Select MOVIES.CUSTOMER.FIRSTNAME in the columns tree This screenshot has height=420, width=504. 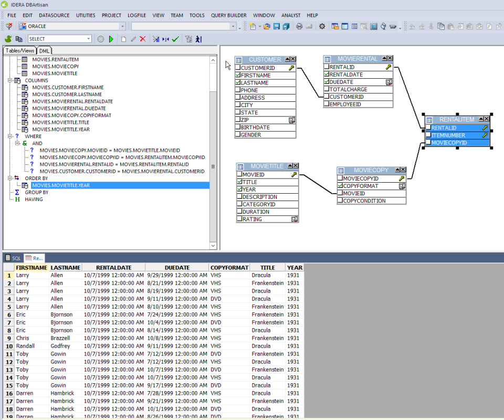pos(68,87)
